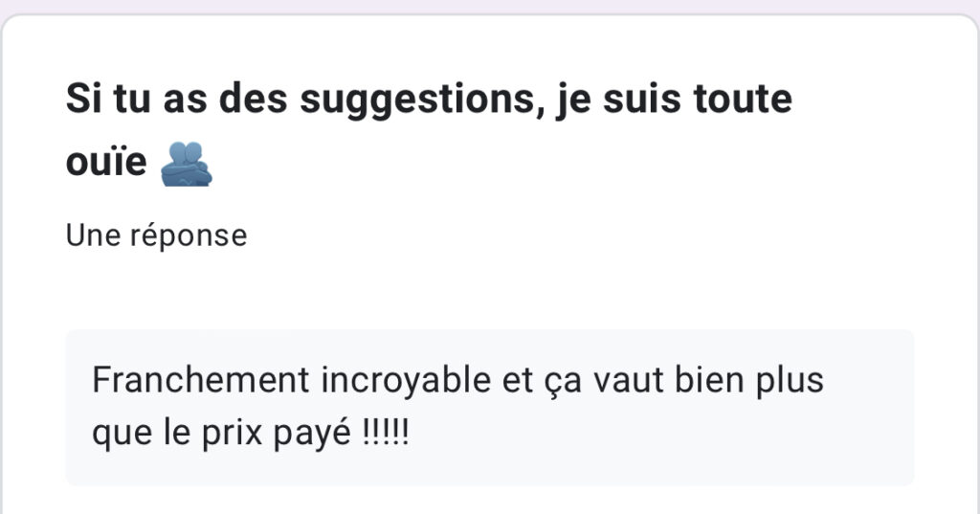Image resolution: width=980 pixels, height=514 pixels.
Task: Click the lavender background strip above the card
Action: 490,6
